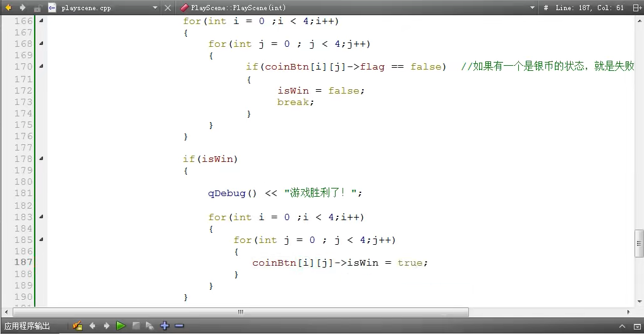Click the # encoding indicator
The height and width of the screenshot is (334, 644).
tap(546, 8)
